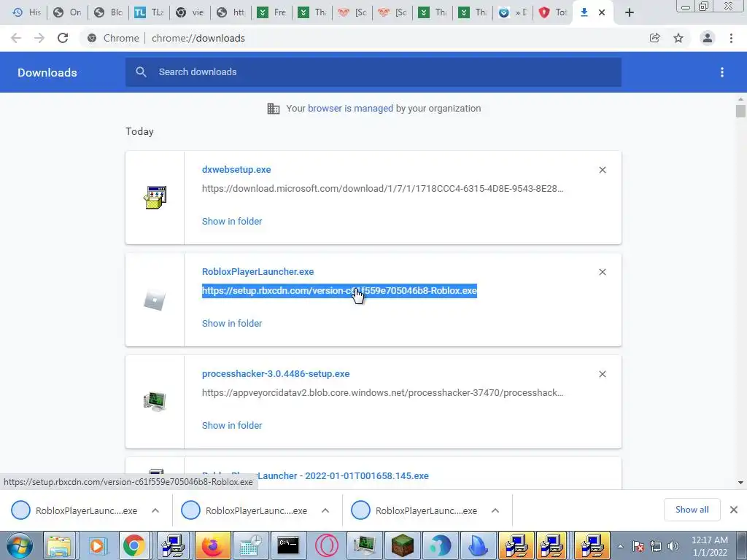747x560 pixels.
Task: Open Minecraft grass block taskbar icon
Action: pos(403,545)
